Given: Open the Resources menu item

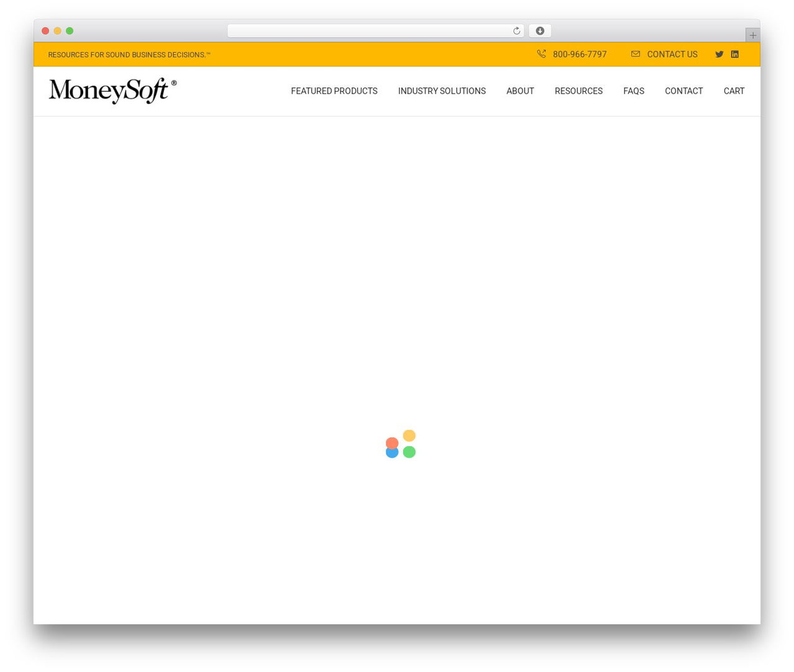Looking at the screenshot, I should [578, 91].
